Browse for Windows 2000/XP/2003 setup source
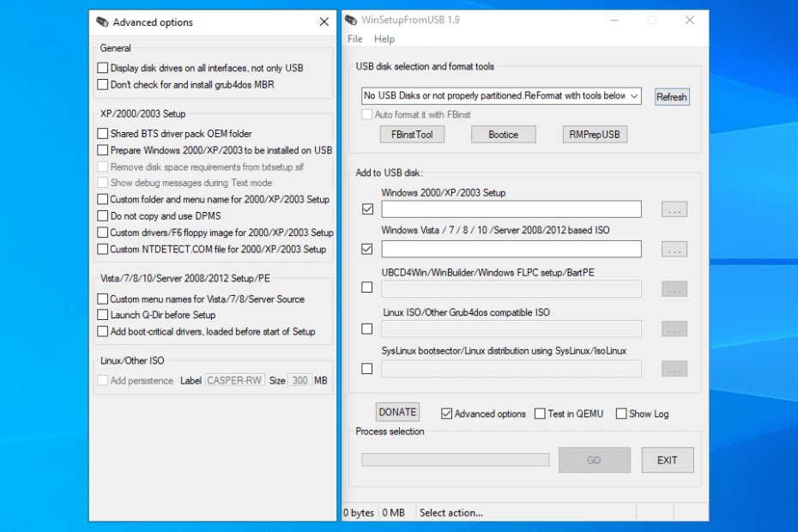The height and width of the screenshot is (532, 798). pos(674,209)
